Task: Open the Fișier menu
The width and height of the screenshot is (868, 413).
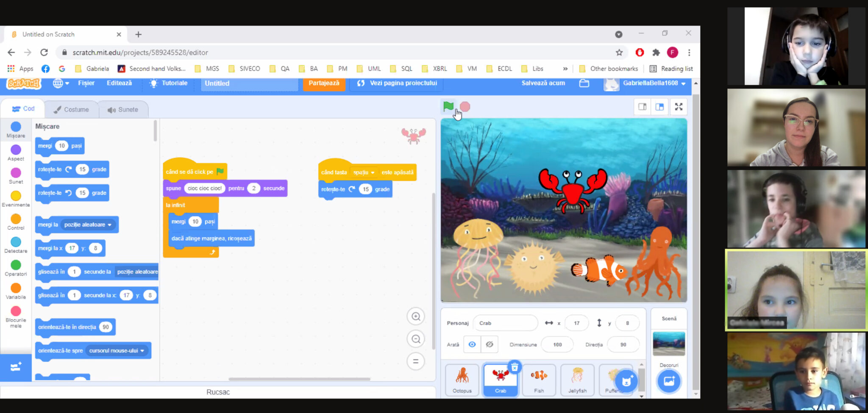Action: 86,83
